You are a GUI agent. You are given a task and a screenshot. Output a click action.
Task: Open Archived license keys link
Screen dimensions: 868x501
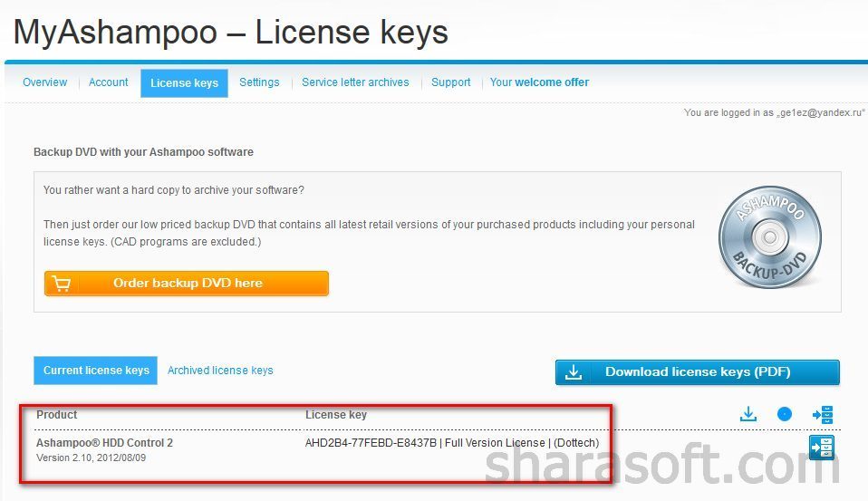(x=220, y=371)
